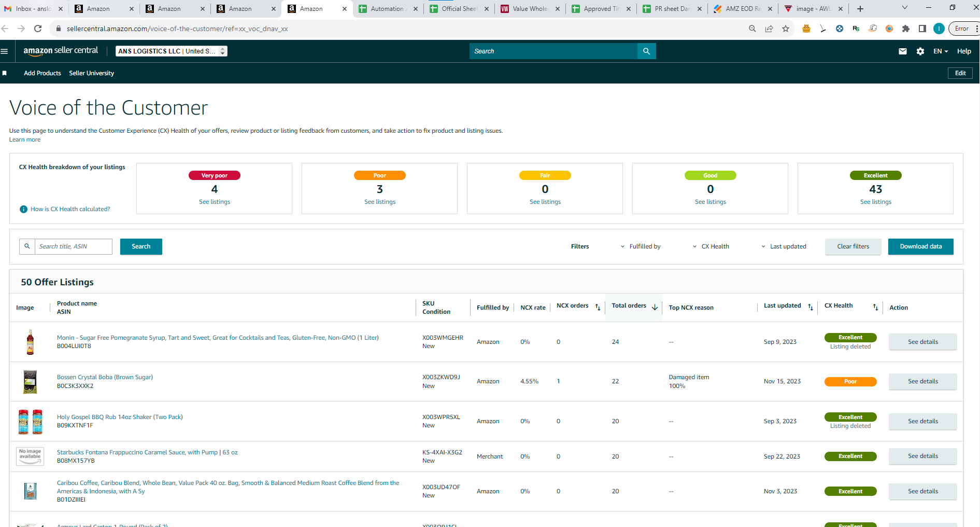Open the EN language dropdown
This screenshot has width=980, height=527.
(x=941, y=51)
